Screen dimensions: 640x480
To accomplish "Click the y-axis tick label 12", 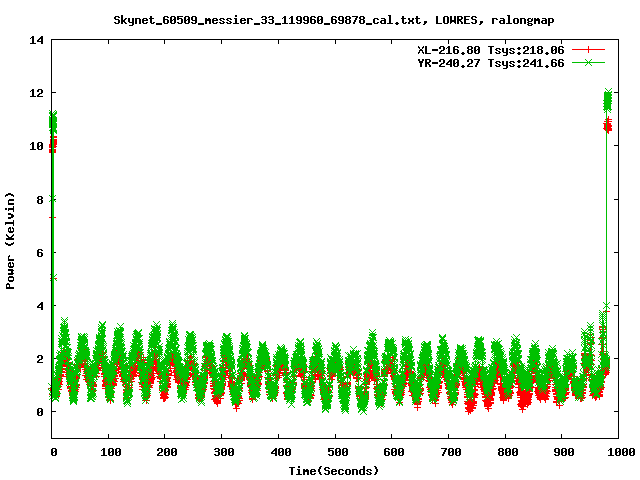I will pyautogui.click(x=36, y=93).
